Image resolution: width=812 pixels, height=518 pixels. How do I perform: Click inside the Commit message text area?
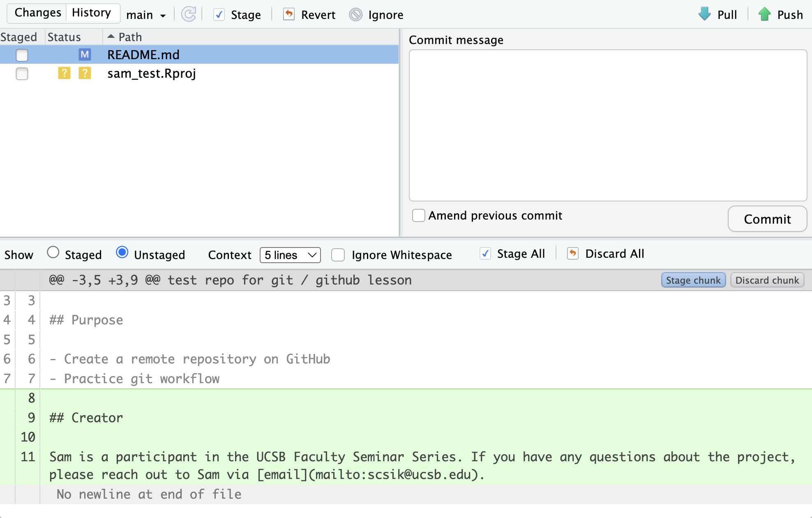[x=608, y=125]
